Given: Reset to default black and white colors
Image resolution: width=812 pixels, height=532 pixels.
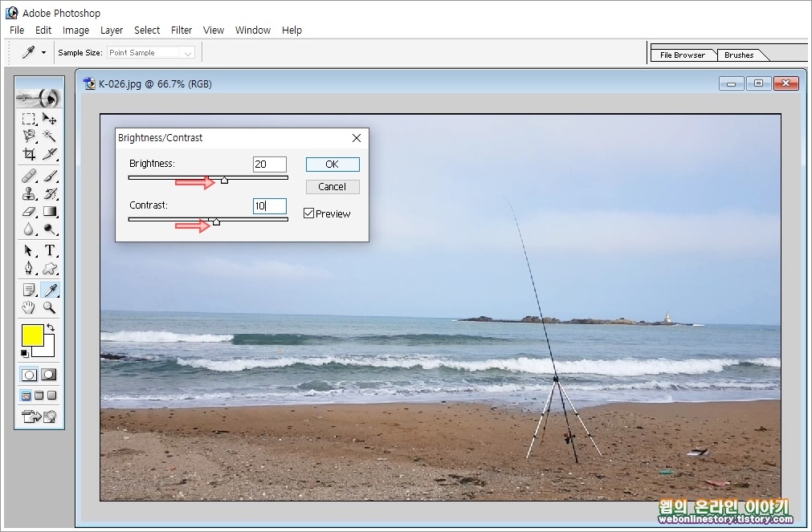Looking at the screenshot, I should 24,354.
